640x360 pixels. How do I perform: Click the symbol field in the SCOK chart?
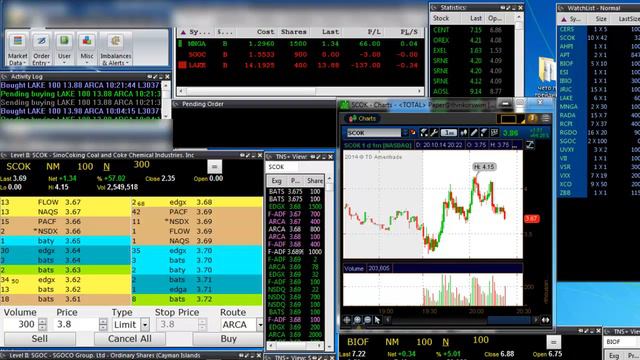point(373,133)
